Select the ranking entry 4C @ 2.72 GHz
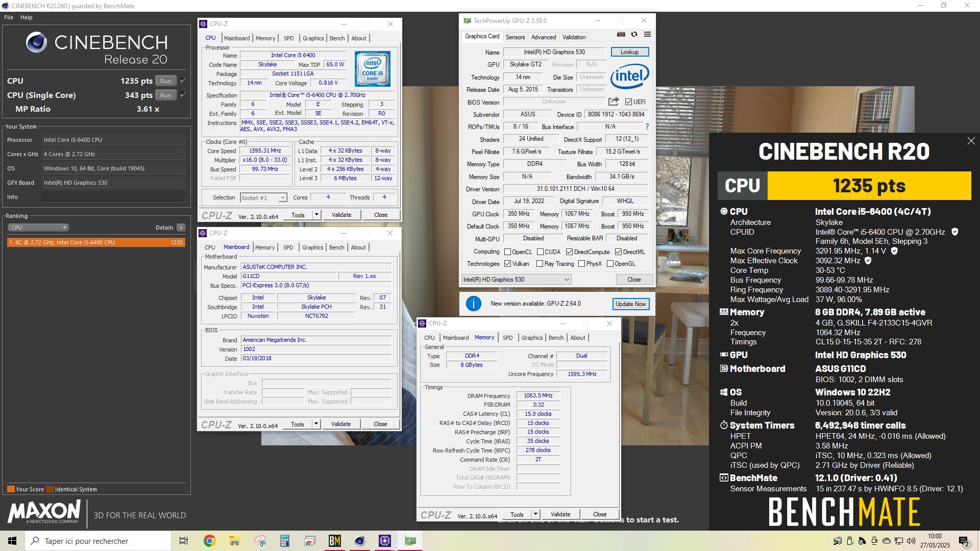The height and width of the screenshot is (551, 980). pos(96,242)
